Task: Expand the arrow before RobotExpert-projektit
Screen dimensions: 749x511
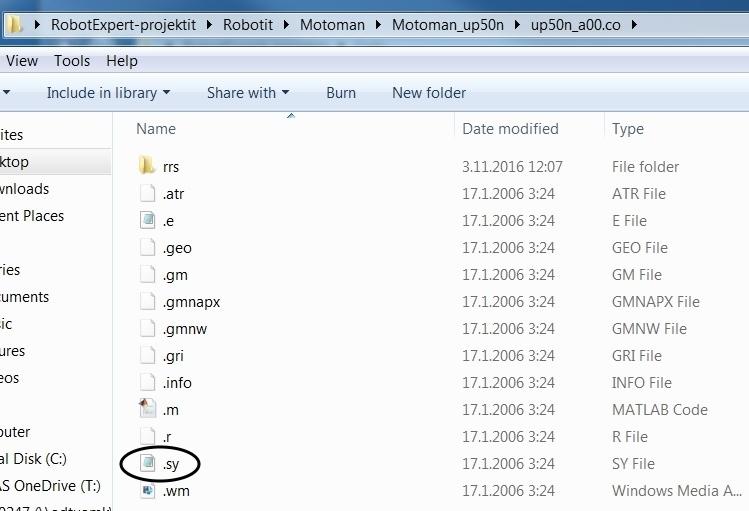Action: 37,24
